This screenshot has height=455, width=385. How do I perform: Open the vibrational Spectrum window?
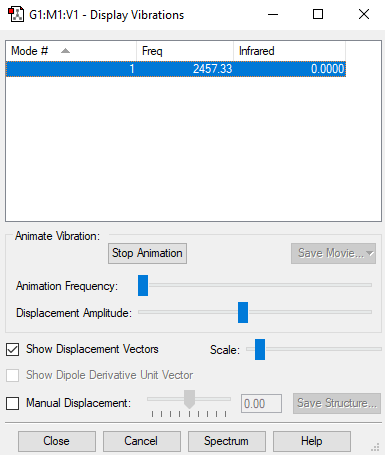[x=227, y=441]
